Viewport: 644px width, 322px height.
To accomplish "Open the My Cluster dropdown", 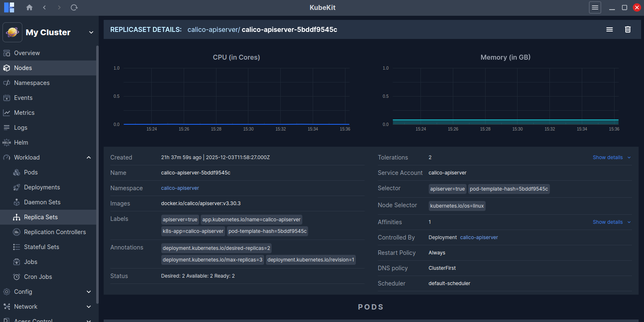I will [x=91, y=33].
